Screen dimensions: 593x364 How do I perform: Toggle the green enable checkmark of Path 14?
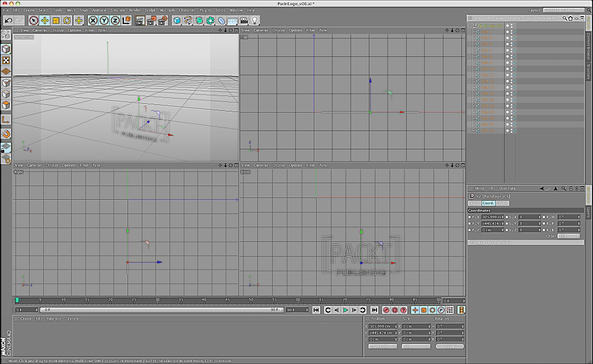(514, 93)
